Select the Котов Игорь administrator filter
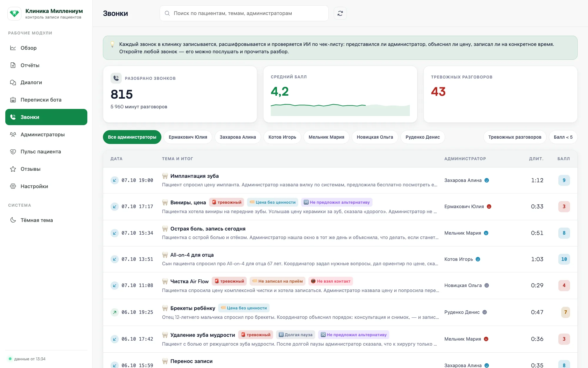The image size is (588, 368). click(282, 137)
